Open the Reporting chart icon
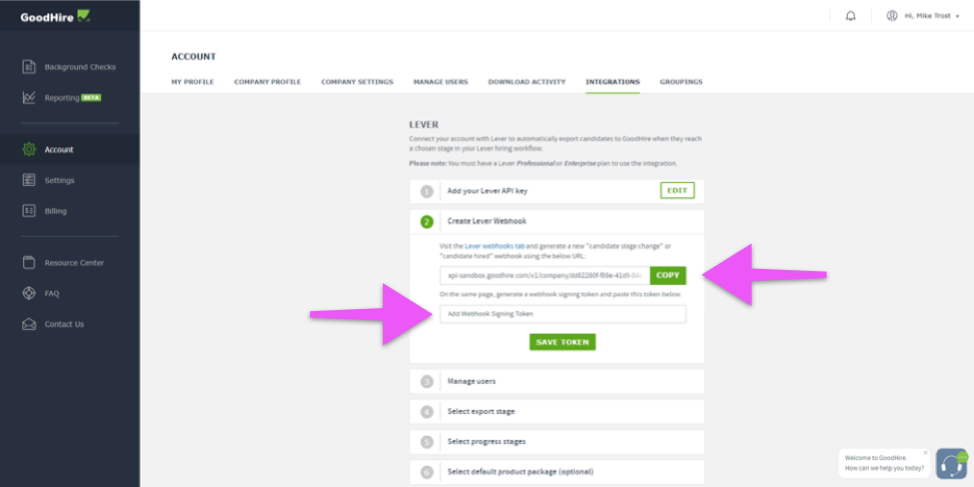The height and width of the screenshot is (487, 974). [29, 98]
